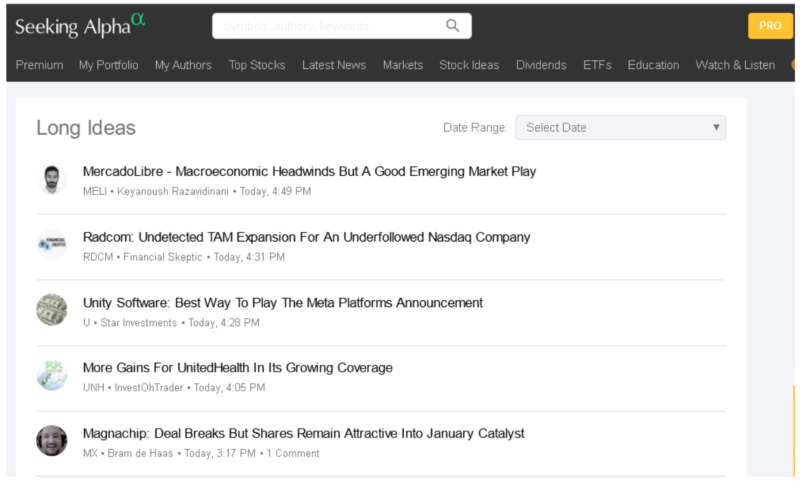The width and height of the screenshot is (800, 483).
Task: Expand the Select Date dropdown
Action: [x=620, y=128]
